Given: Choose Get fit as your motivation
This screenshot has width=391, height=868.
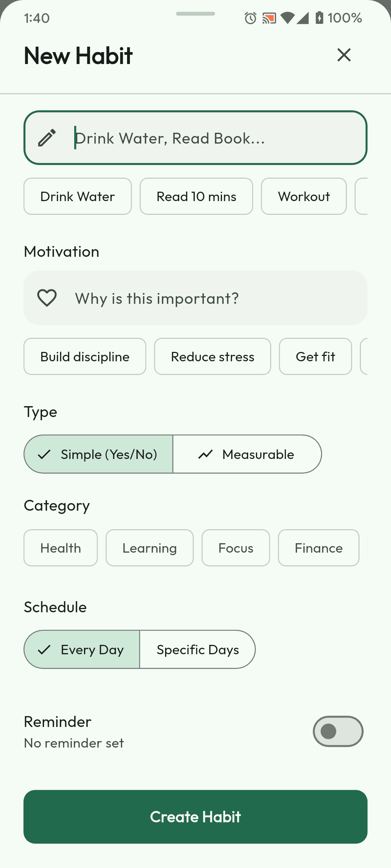Looking at the screenshot, I should pos(315,356).
